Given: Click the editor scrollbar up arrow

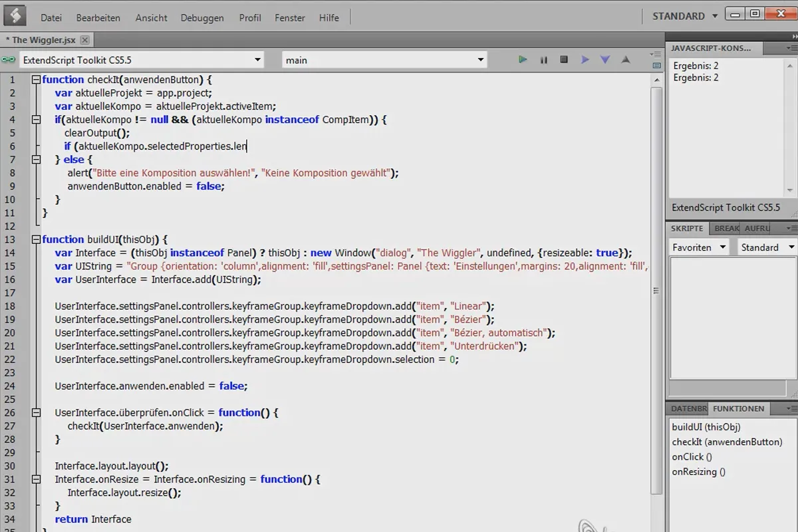Looking at the screenshot, I should click(656, 79).
